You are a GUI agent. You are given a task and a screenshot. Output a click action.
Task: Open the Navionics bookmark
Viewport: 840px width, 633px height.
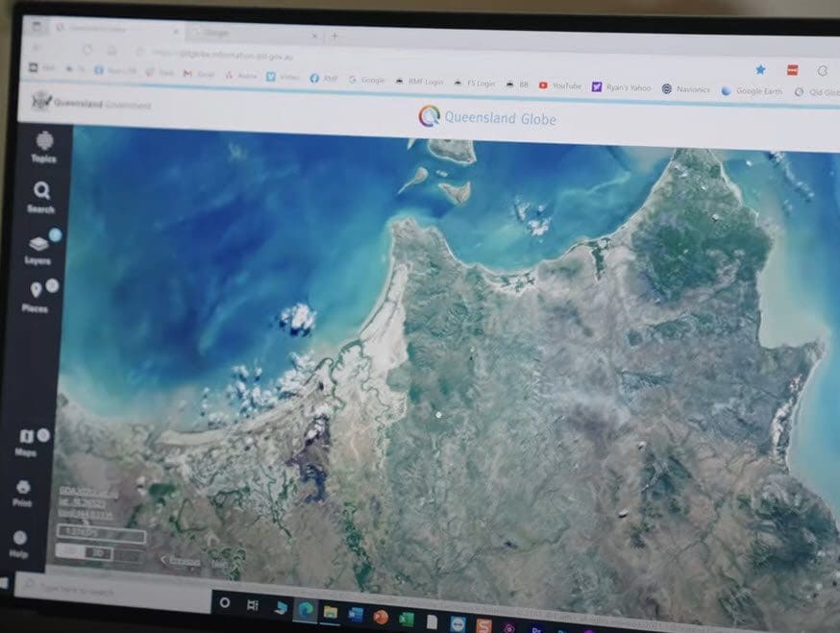pyautogui.click(x=685, y=89)
